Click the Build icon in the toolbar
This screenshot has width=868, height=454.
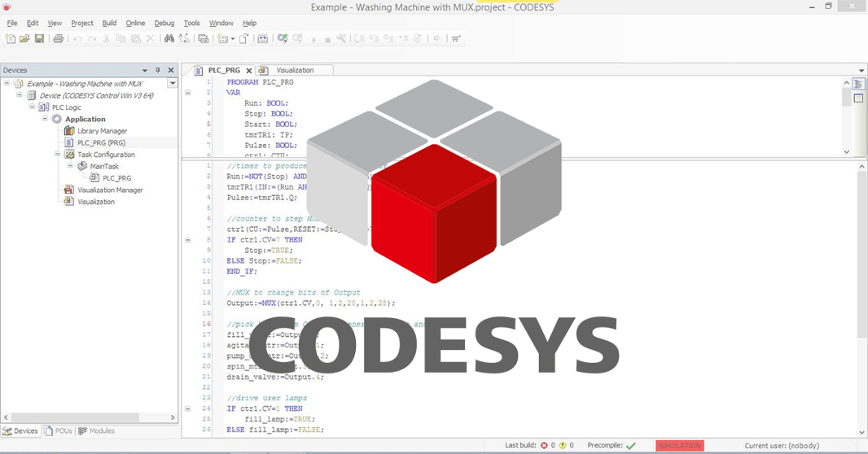263,38
